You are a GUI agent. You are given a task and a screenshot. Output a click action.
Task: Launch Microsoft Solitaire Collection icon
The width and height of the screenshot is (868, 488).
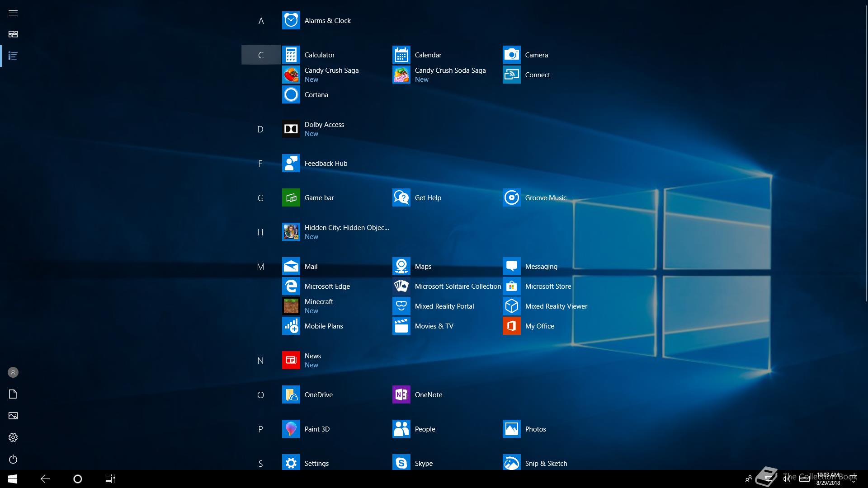pyautogui.click(x=401, y=286)
